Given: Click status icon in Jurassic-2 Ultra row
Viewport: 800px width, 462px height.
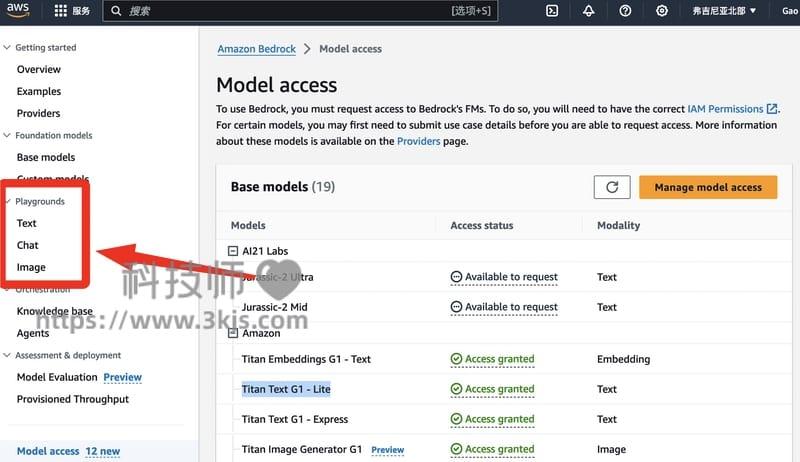Looking at the screenshot, I should point(456,277).
